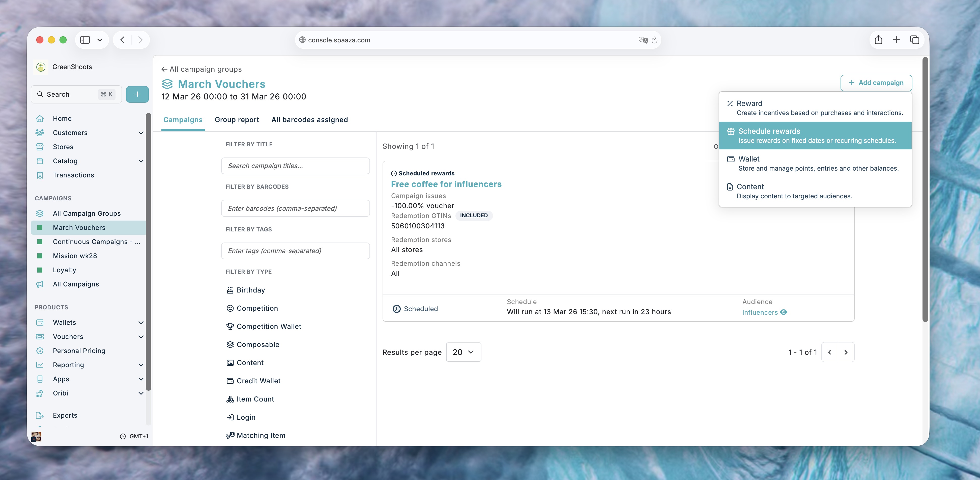Expand the Customers sidebar section
The width and height of the screenshot is (980, 480).
141,133
